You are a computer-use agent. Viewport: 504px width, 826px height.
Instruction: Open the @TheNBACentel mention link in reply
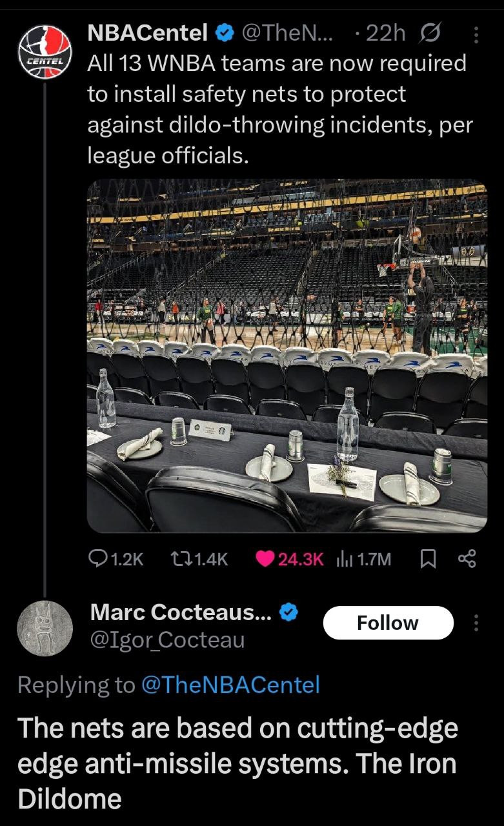tap(230, 685)
